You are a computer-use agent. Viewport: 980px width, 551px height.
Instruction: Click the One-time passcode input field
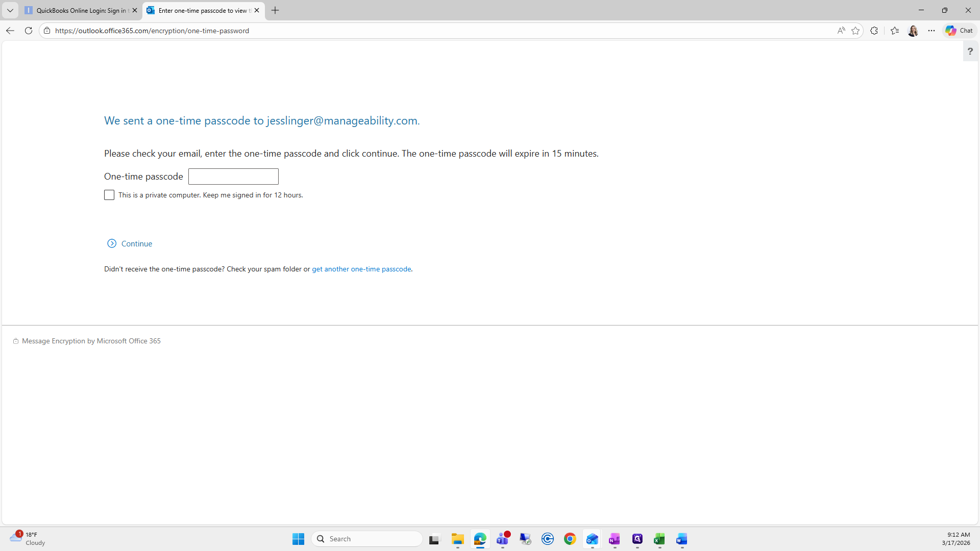(233, 177)
